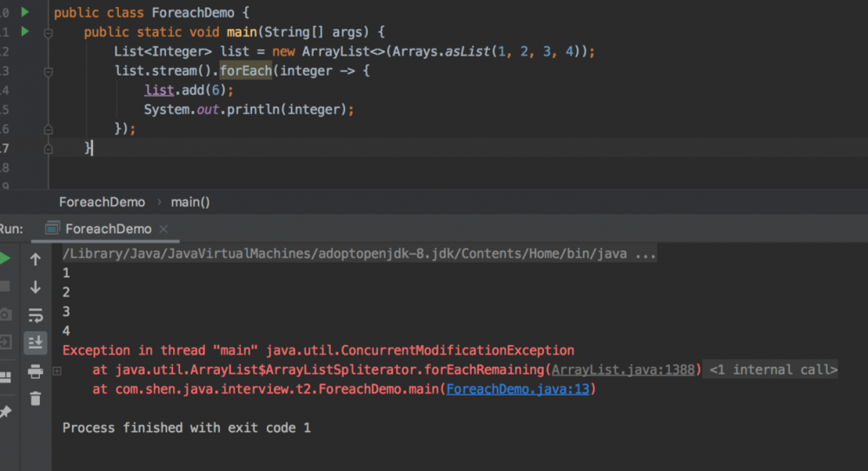868x471 pixels.
Task: Collapse the main method with its fold marker
Action: [48, 33]
